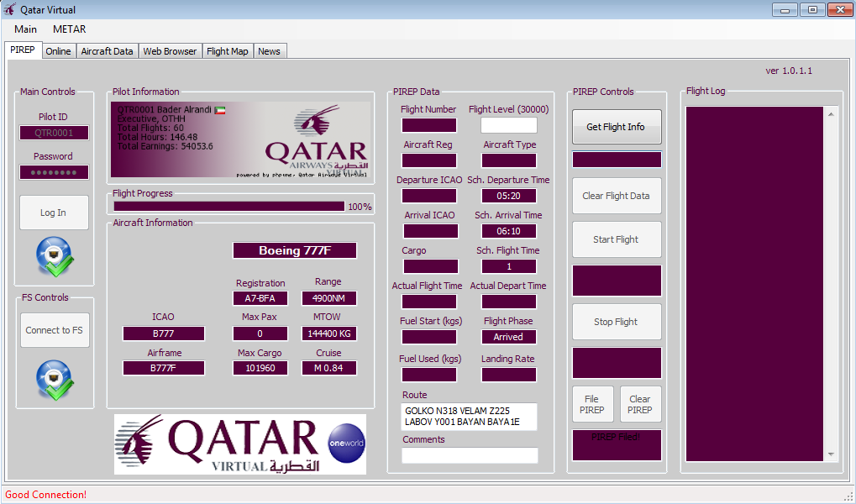Viewport: 856px width, 504px height.
Task: Click the Connect to FS button
Action: tap(55, 330)
